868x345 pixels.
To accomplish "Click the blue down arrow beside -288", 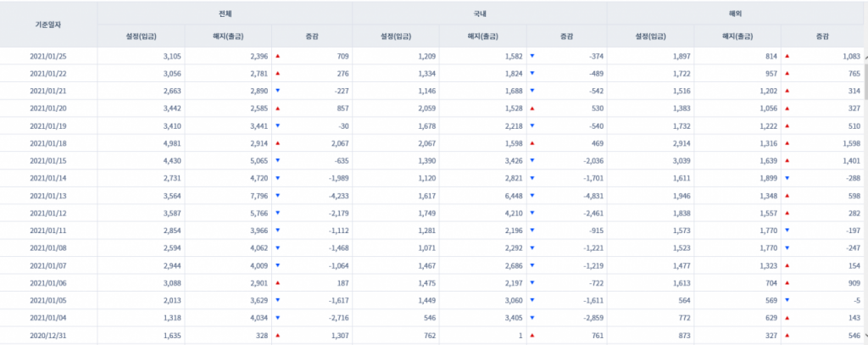I will coord(787,179).
